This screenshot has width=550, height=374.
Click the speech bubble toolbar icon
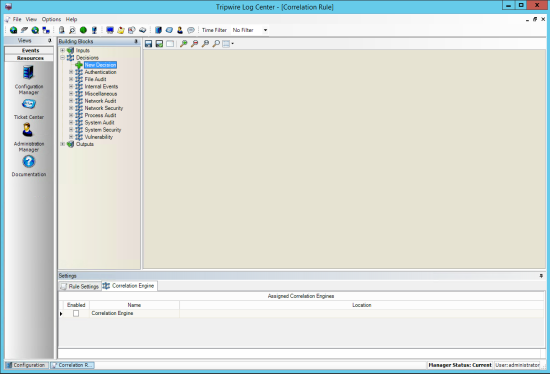pos(191,30)
